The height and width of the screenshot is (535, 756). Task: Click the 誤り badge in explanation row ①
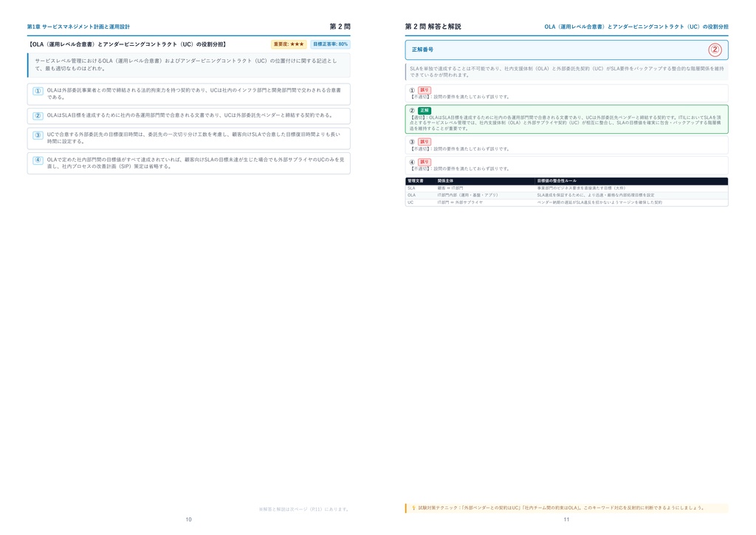click(x=425, y=90)
